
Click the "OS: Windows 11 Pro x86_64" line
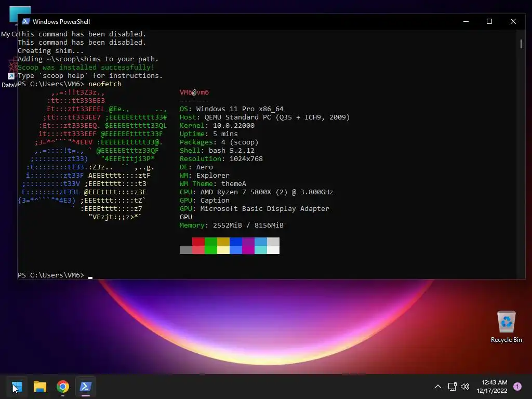[231, 109]
